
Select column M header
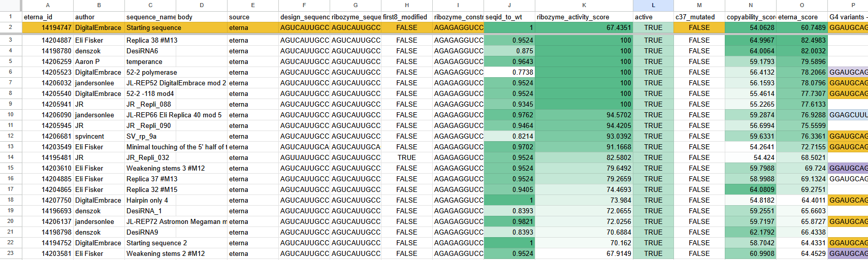699,5
